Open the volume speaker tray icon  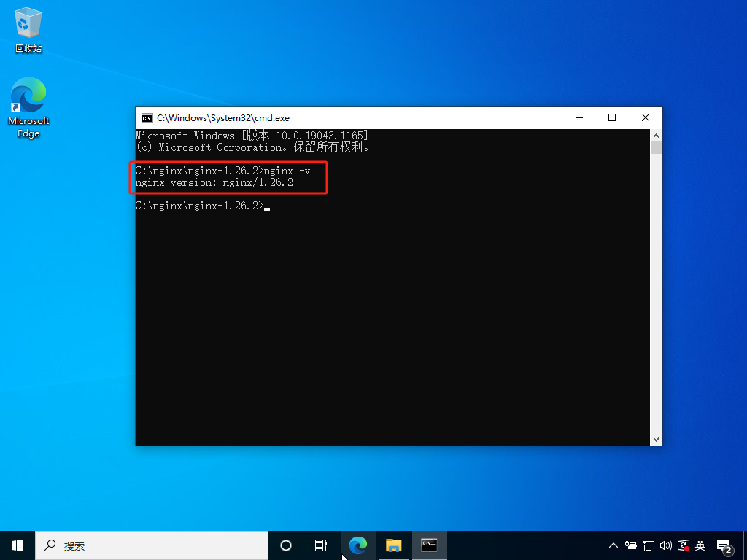[x=665, y=545]
